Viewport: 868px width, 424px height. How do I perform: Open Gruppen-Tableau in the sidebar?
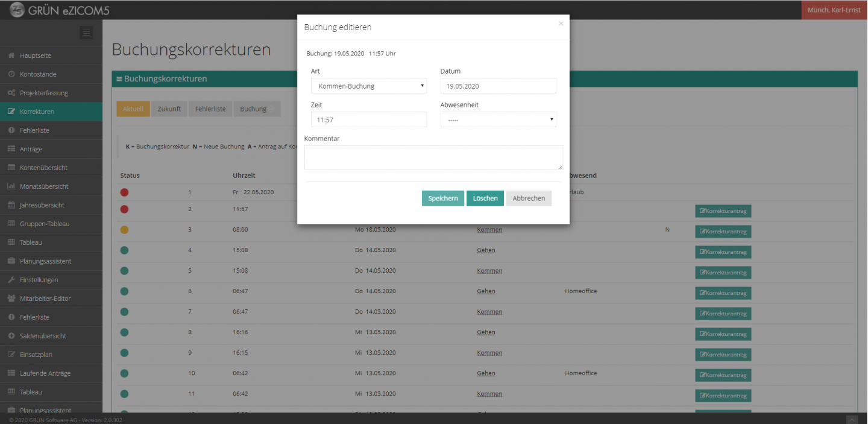coord(51,224)
